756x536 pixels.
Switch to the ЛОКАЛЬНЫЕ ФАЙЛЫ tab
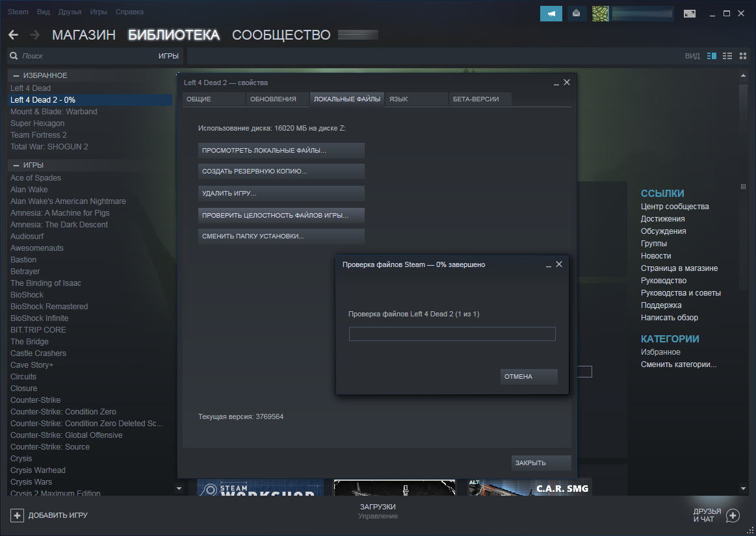[347, 99]
